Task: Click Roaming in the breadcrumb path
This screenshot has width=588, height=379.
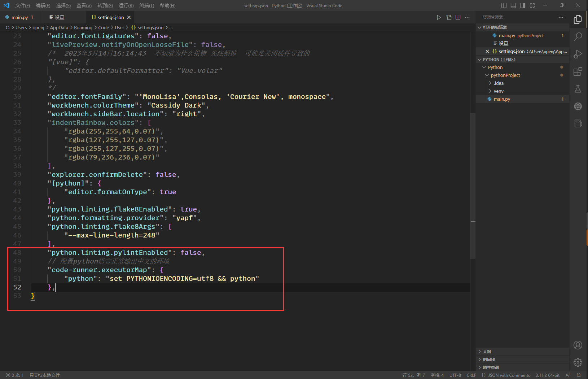Action: pos(83,27)
